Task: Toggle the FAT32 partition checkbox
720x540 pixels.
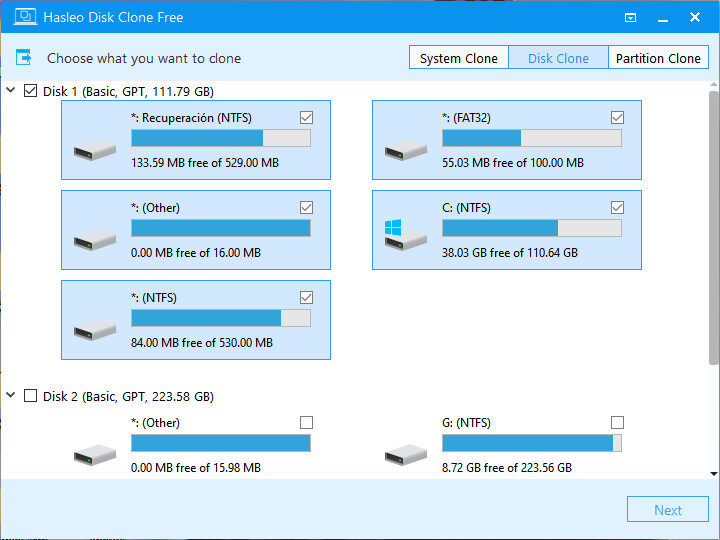Action: click(x=618, y=118)
